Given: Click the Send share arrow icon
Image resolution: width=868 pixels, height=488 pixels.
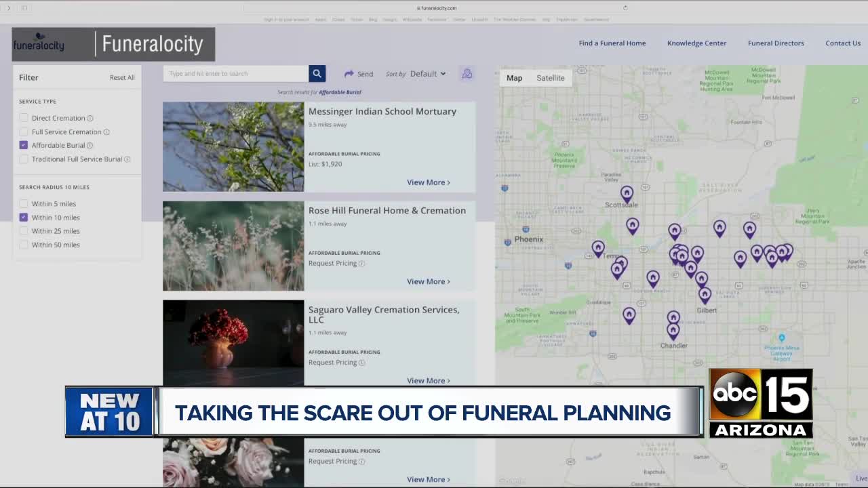Looking at the screenshot, I should click(349, 74).
